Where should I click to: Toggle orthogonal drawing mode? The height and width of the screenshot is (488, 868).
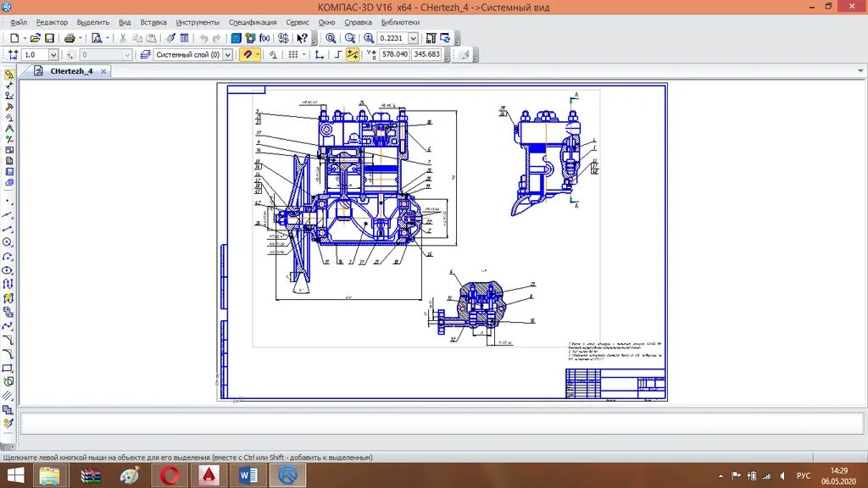(x=337, y=54)
